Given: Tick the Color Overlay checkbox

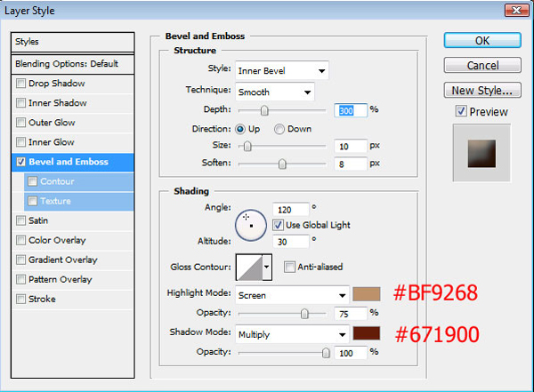Looking at the screenshot, I should click(20, 240).
